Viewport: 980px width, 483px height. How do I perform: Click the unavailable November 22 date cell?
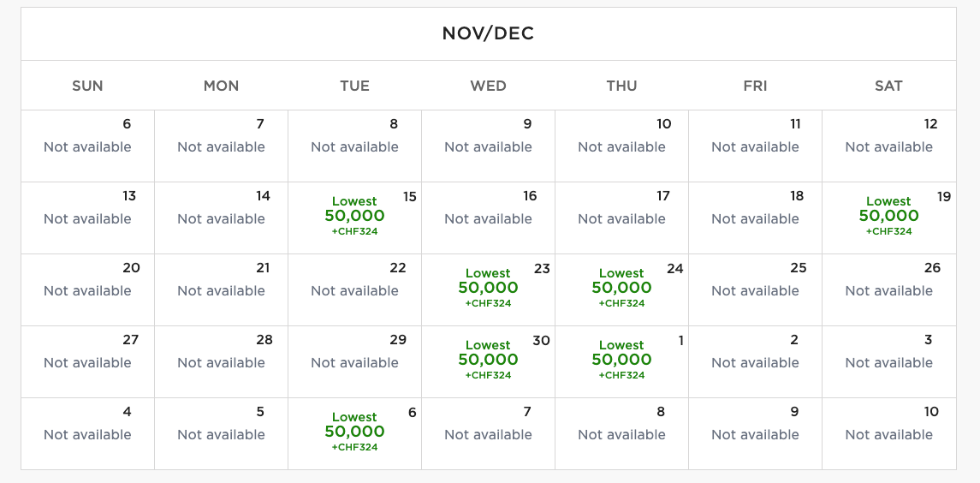tap(354, 290)
